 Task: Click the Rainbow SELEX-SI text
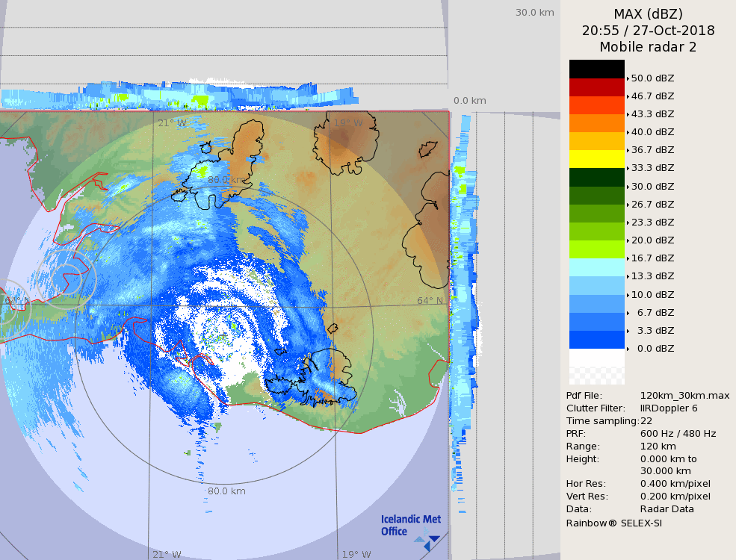[613, 523]
